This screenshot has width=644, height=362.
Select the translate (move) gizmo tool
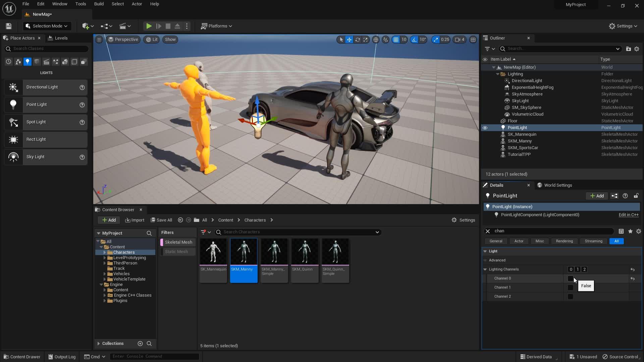(349, 40)
